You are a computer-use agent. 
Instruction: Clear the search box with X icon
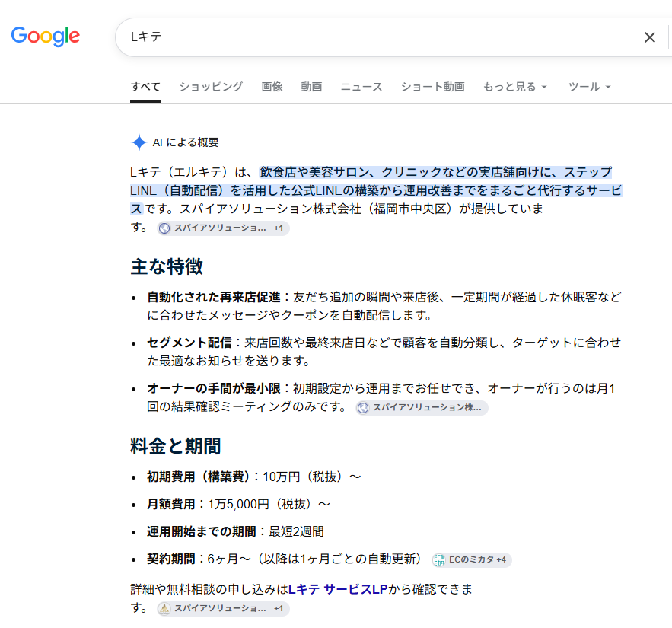(x=650, y=37)
